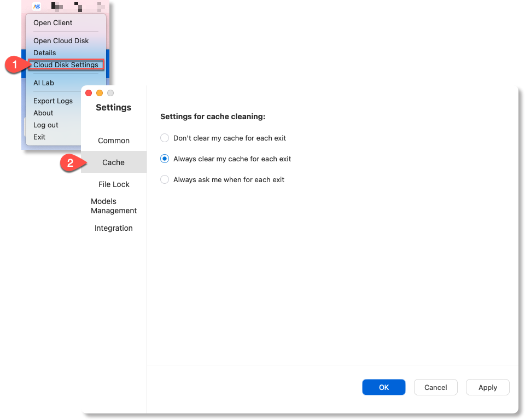
Task: Enable Always clear my cache option
Action: [165, 159]
